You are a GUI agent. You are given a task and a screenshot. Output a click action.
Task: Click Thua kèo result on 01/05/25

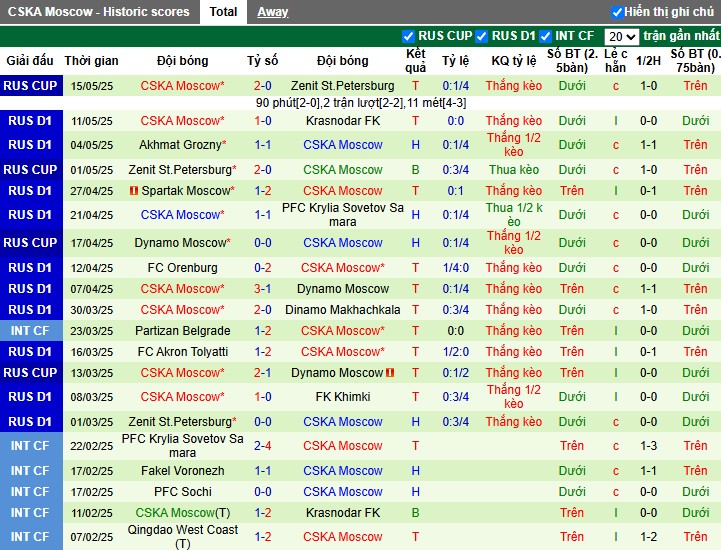coord(514,170)
